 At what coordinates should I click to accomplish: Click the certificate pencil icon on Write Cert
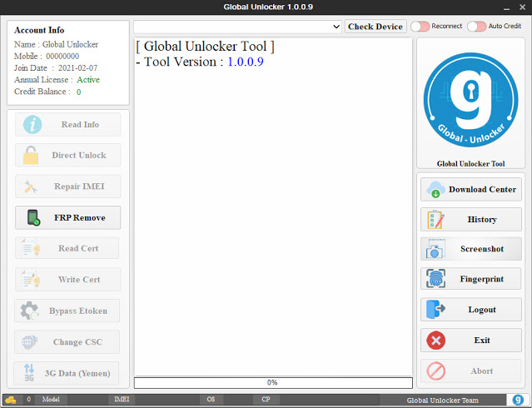(x=31, y=279)
